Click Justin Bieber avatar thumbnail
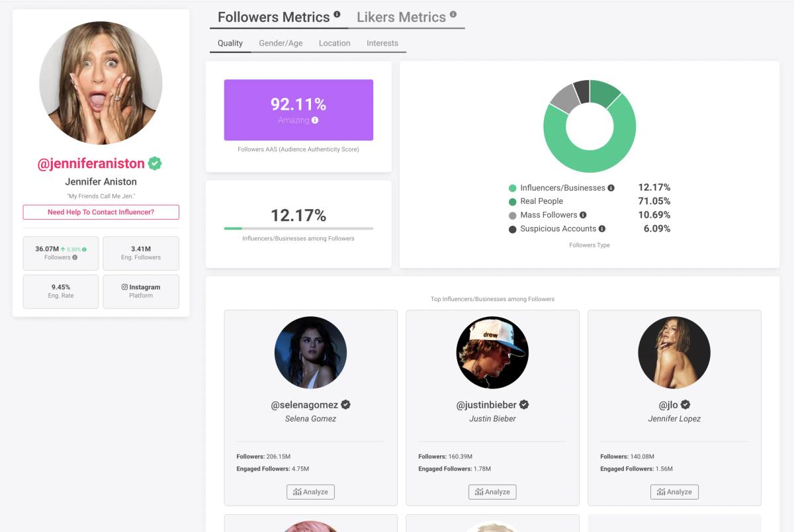 [492, 352]
